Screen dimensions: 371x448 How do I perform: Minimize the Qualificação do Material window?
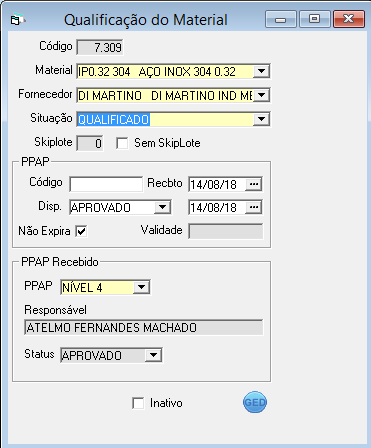tap(281, 19)
